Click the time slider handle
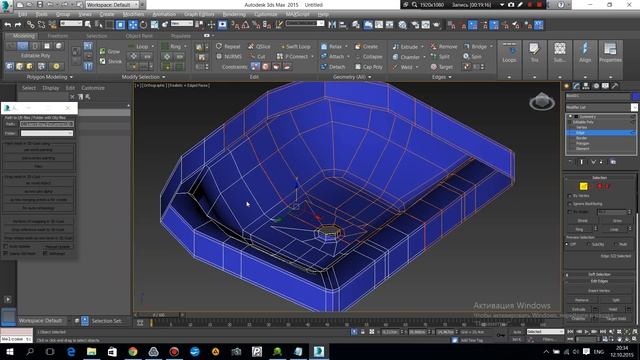This screenshot has width=640, height=360. pos(159,315)
